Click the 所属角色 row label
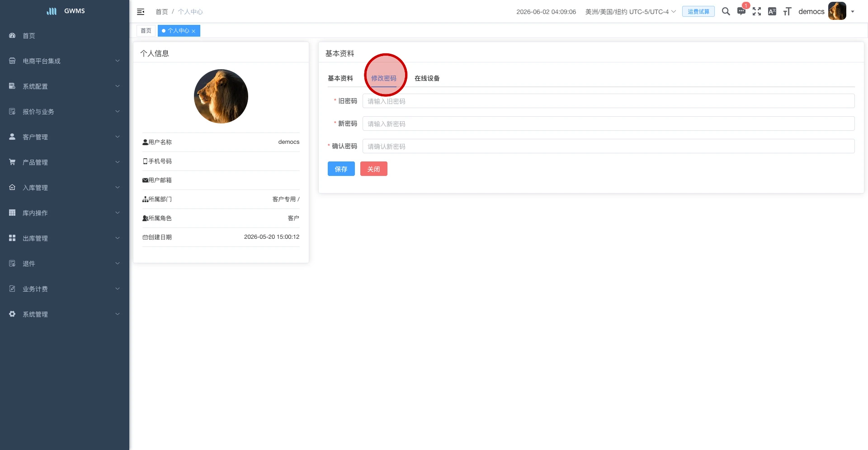This screenshot has width=868, height=450. (x=160, y=218)
